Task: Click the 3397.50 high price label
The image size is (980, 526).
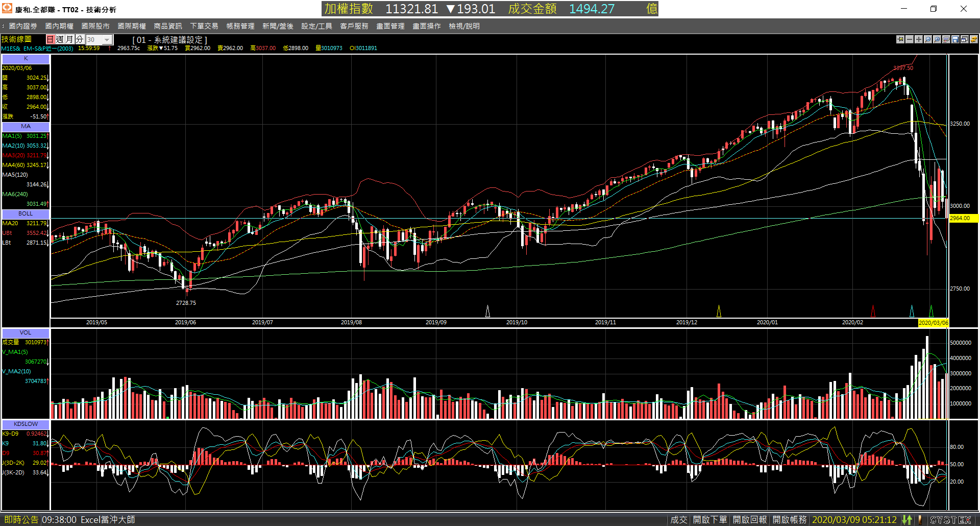Action: tap(903, 68)
